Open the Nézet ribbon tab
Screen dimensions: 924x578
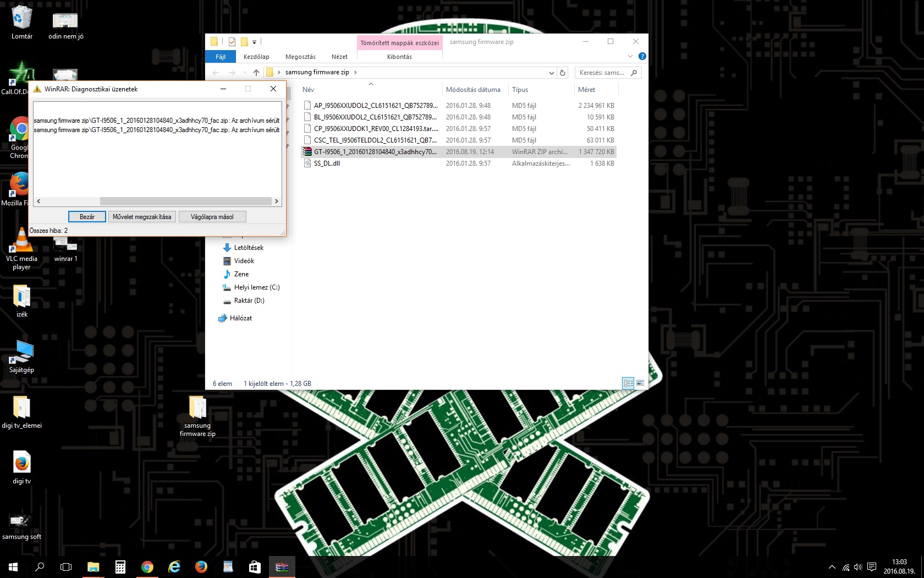(339, 57)
